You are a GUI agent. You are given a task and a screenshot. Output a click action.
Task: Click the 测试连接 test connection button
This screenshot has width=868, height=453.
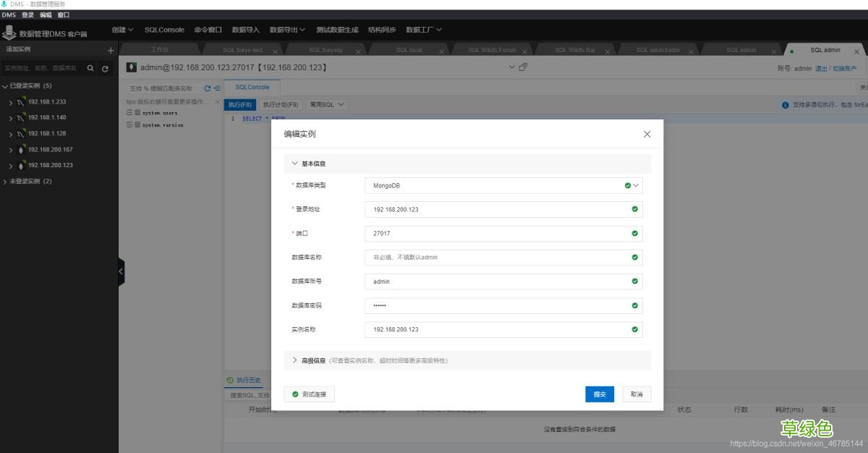[x=310, y=394]
